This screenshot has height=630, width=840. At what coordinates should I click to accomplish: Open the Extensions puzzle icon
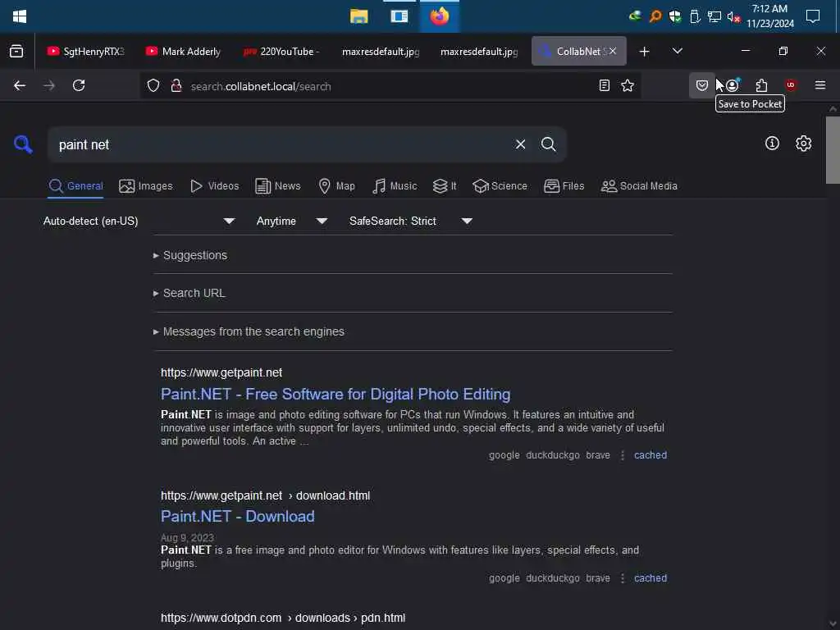point(761,85)
